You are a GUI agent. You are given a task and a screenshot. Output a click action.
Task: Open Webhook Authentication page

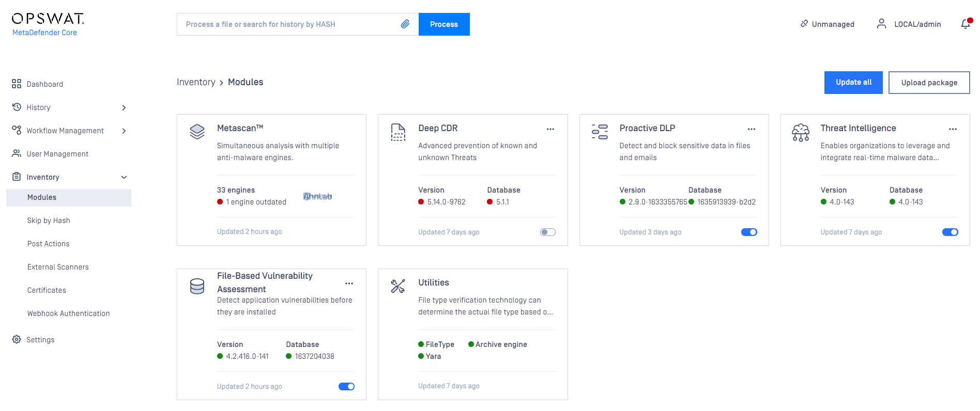(69, 313)
